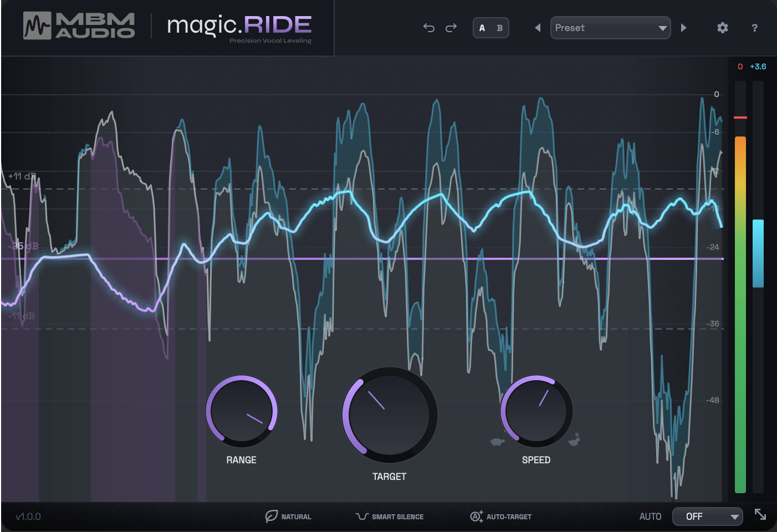The width and height of the screenshot is (777, 532).
Task: Select the A comparison state
Action: [482, 28]
